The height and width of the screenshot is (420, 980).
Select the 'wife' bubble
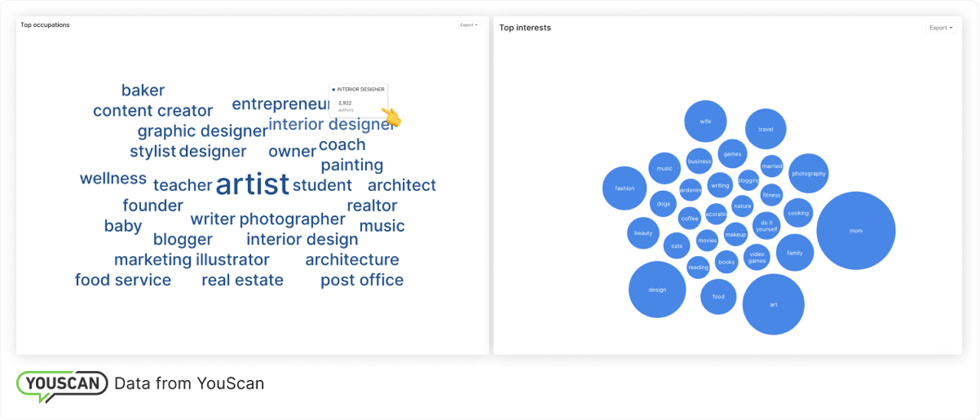pos(705,121)
